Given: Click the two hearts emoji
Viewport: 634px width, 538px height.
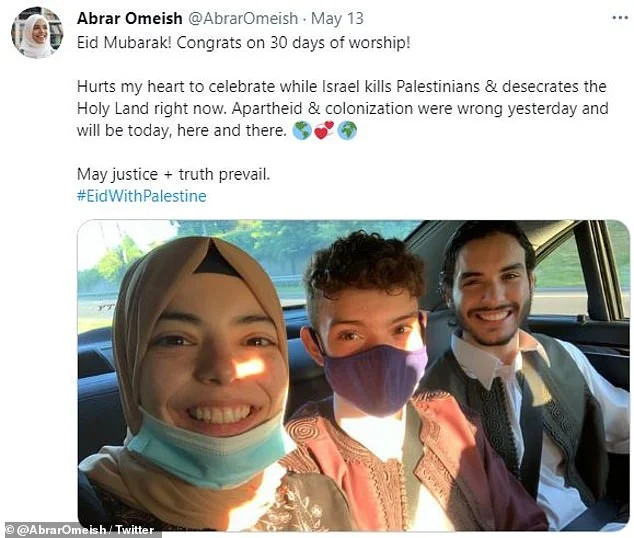Looking at the screenshot, I should (324, 131).
